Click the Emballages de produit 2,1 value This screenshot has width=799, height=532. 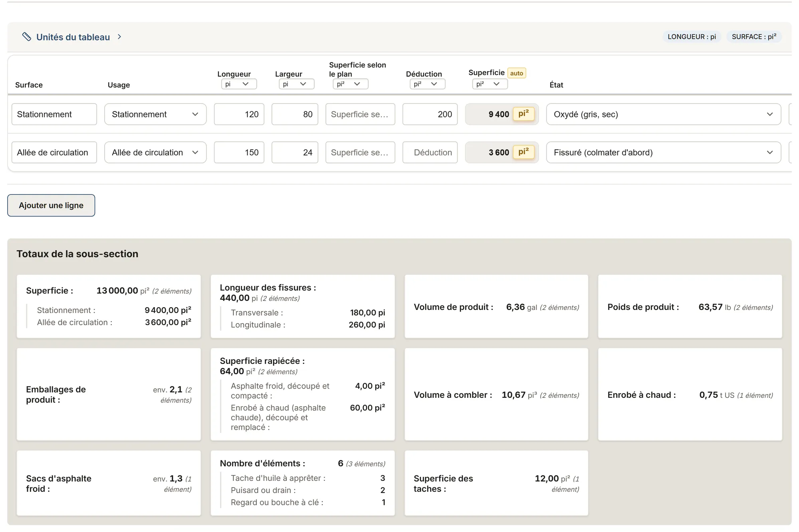point(176,389)
